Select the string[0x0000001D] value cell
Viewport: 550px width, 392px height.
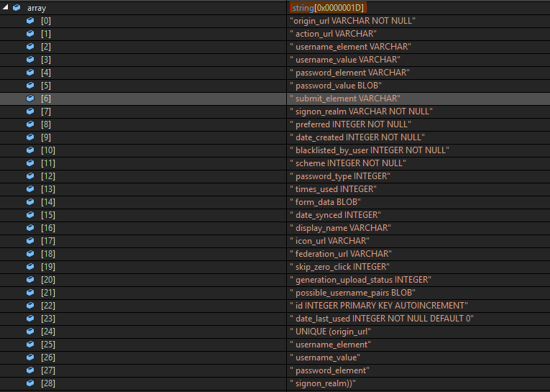pos(329,7)
